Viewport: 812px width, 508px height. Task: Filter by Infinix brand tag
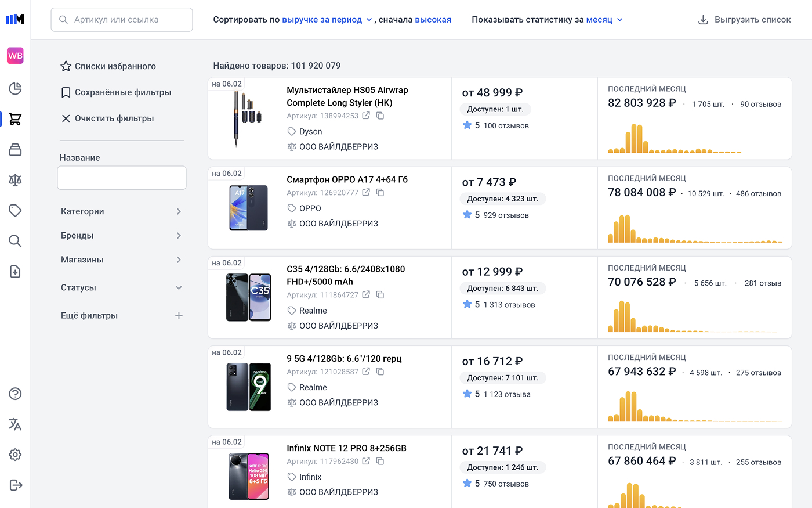coord(304,477)
